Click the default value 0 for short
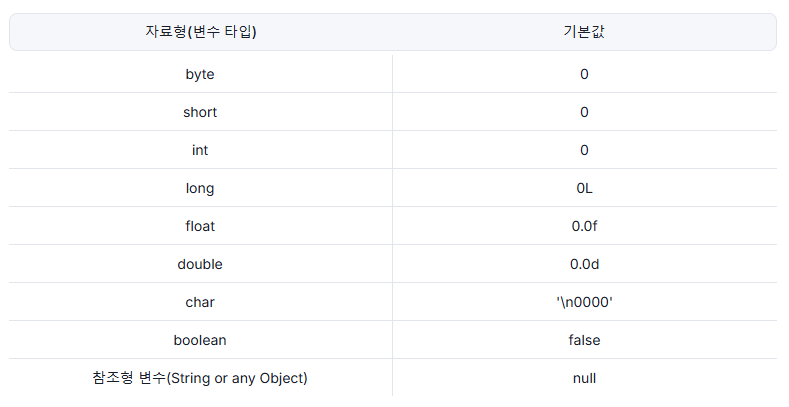The width and height of the screenshot is (789, 407). [584, 112]
